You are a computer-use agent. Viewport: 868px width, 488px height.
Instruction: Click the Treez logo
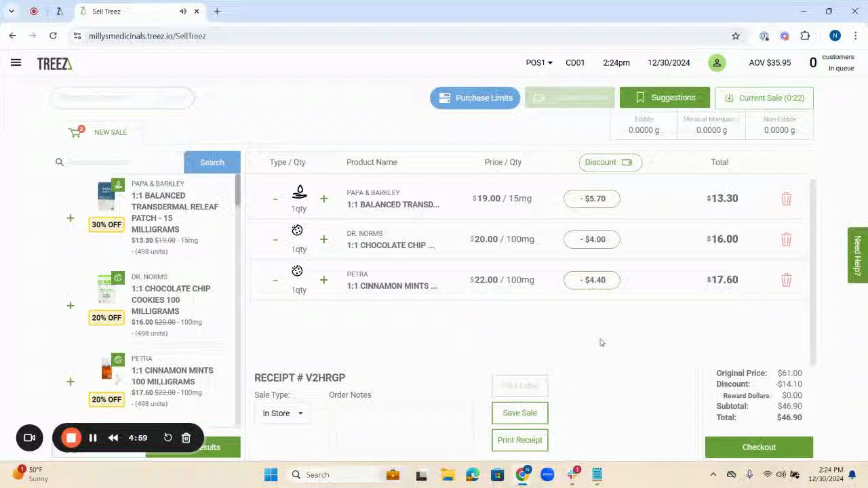(x=54, y=64)
